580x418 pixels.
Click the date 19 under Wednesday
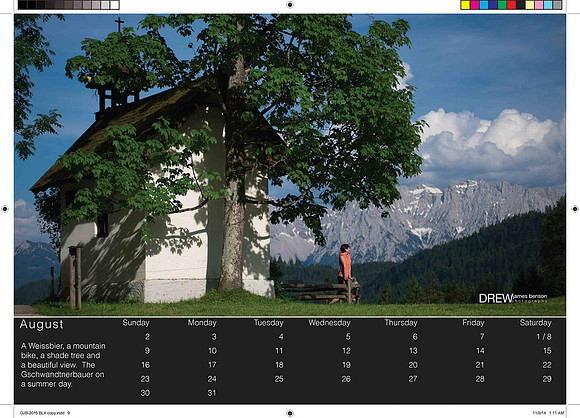[346, 365]
